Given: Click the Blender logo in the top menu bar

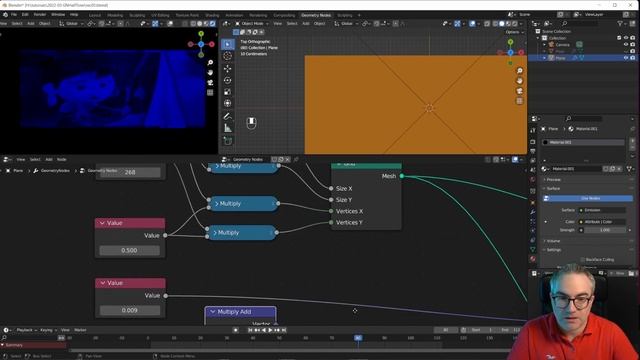Looking at the screenshot, I should [5, 15].
